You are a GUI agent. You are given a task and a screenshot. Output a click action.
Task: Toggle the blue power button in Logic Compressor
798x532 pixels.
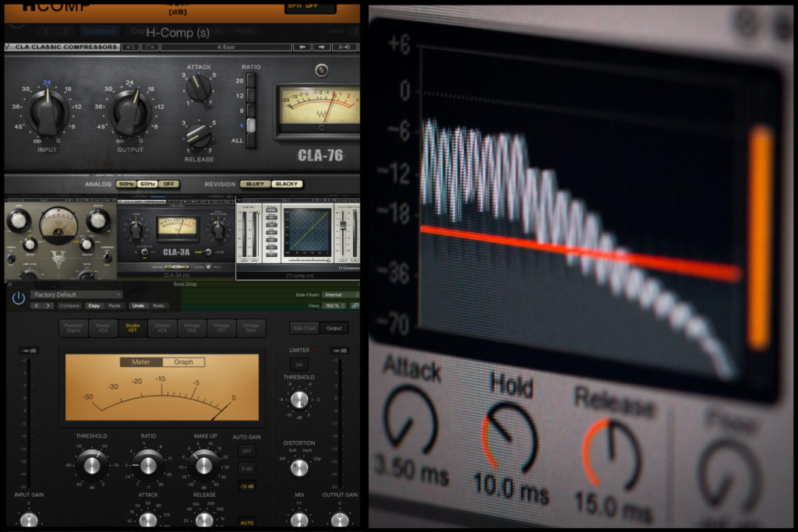(19, 298)
